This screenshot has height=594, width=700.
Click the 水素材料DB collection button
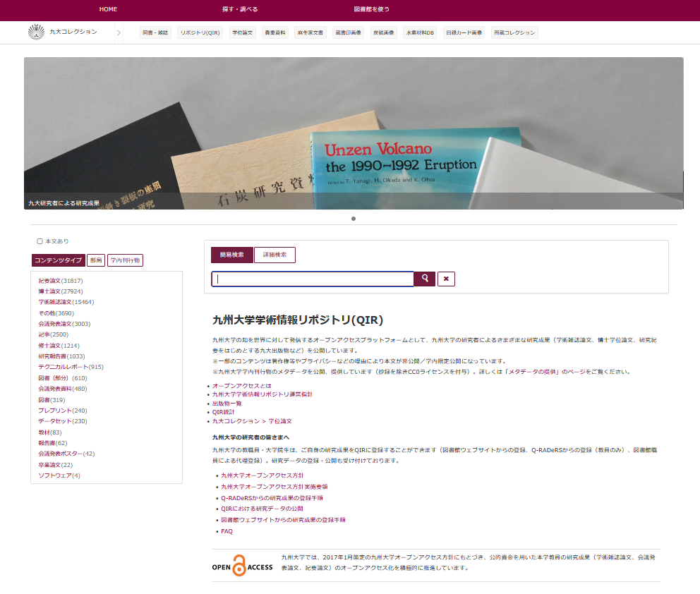tap(420, 32)
